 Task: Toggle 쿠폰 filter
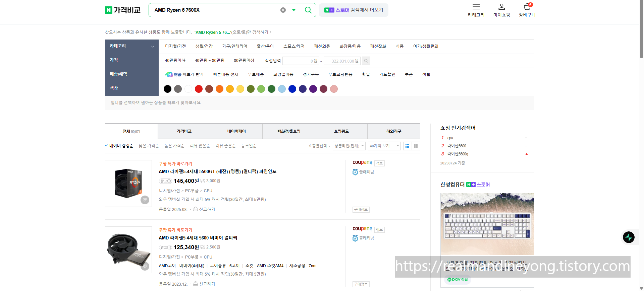point(409,74)
